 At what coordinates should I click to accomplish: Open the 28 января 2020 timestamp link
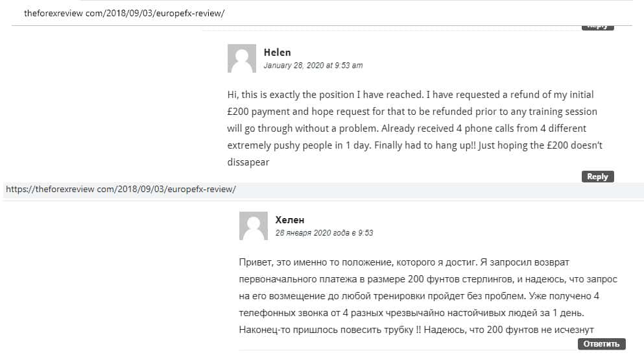324,233
